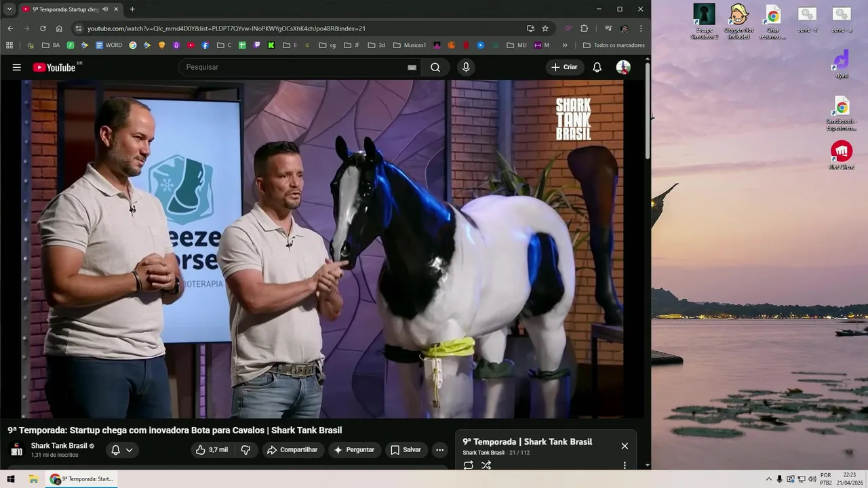Install app icon in address bar
Screen dimensions: 868x488
pos(530,28)
